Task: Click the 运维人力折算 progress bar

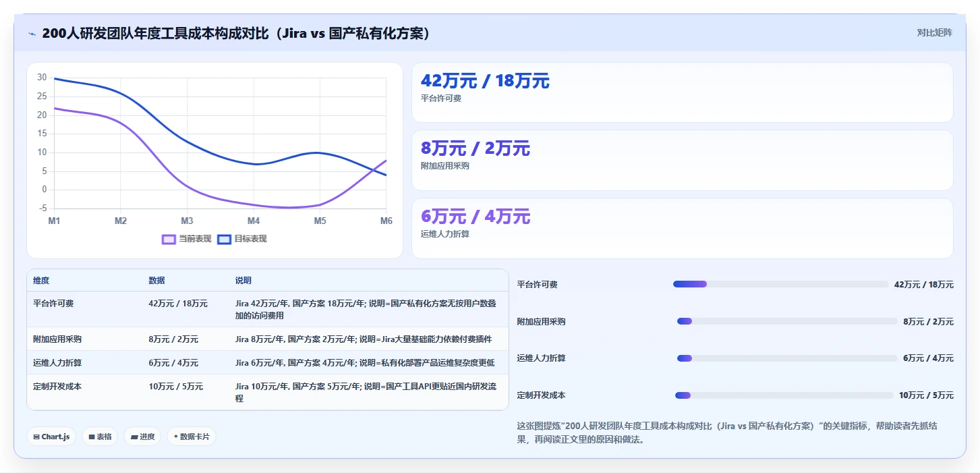Action: point(787,358)
